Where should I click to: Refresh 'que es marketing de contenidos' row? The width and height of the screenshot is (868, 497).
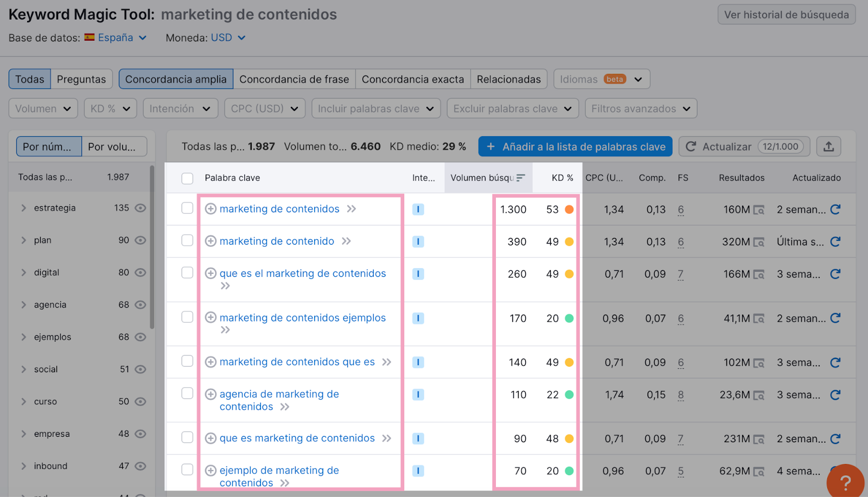pos(835,438)
